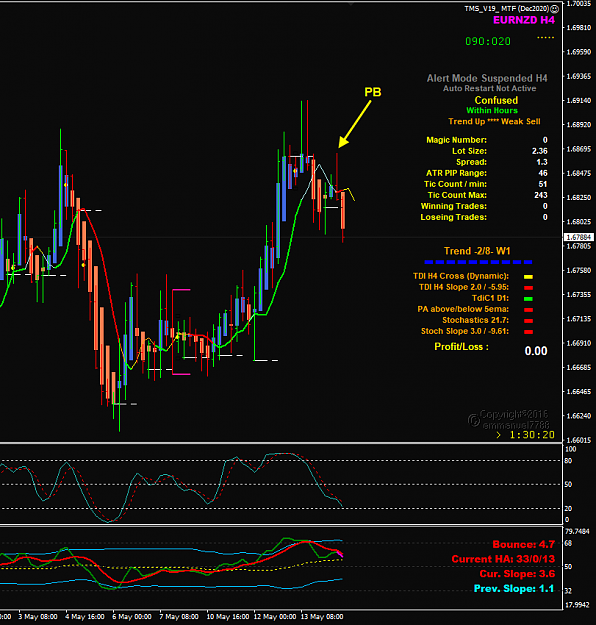Viewport: 596px width, 625px height.
Task: Click the current price tag 1.67884 on the price axis
Action: click(x=578, y=238)
